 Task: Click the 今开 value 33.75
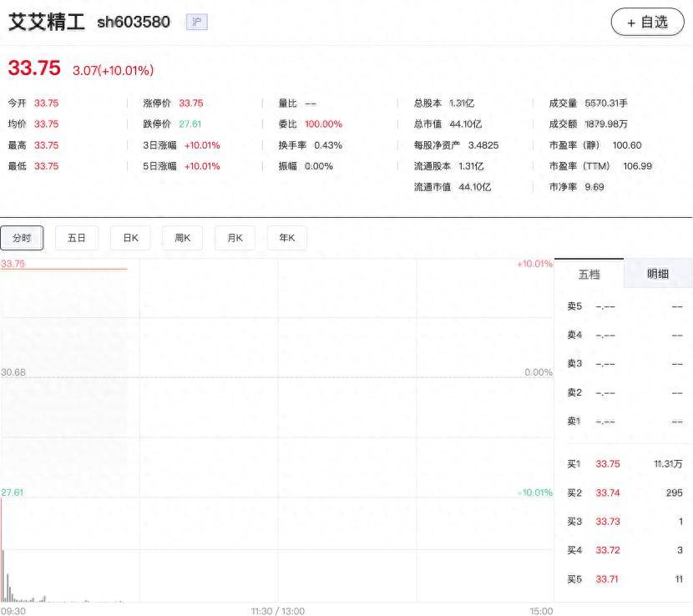point(47,103)
